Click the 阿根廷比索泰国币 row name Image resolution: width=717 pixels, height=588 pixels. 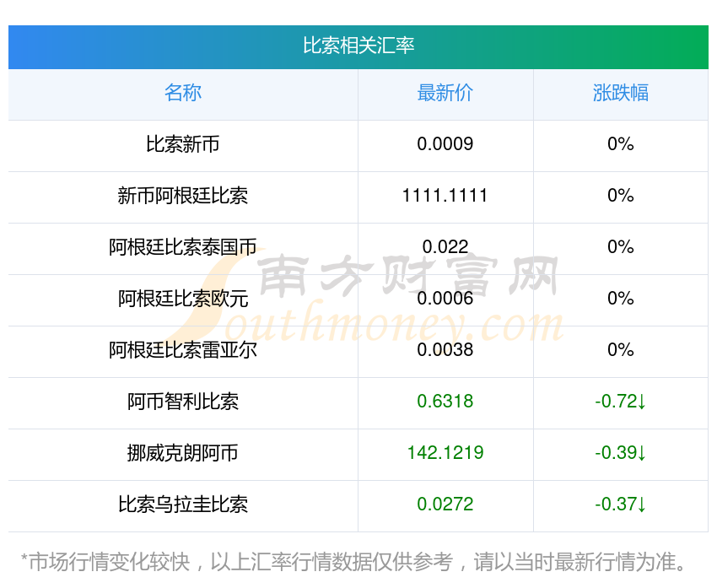pos(183,247)
